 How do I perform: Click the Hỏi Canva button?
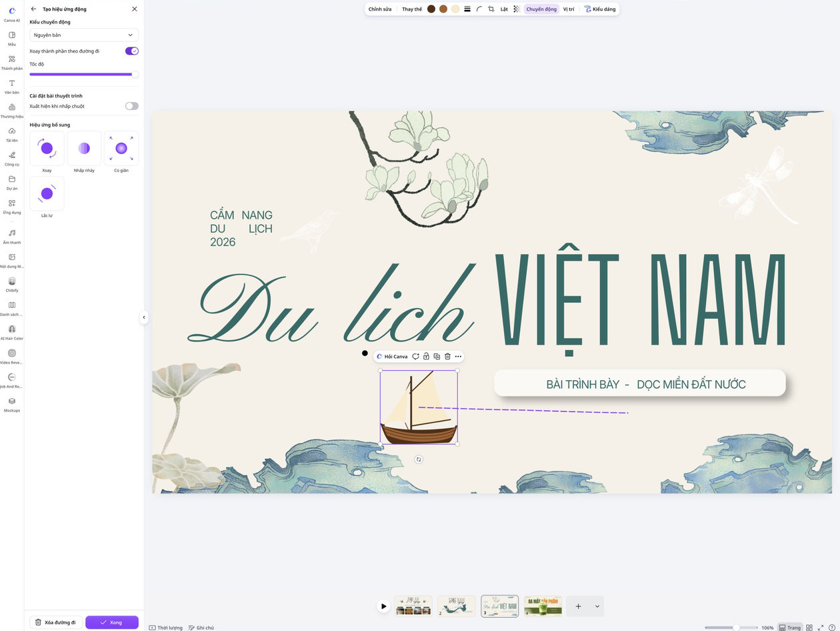[x=392, y=356]
